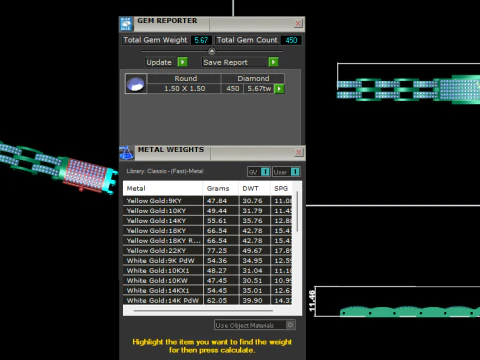Viewport: 480px width, 360px height.
Task: Select the Yellow Gold:14KY row
Action: 208,221
